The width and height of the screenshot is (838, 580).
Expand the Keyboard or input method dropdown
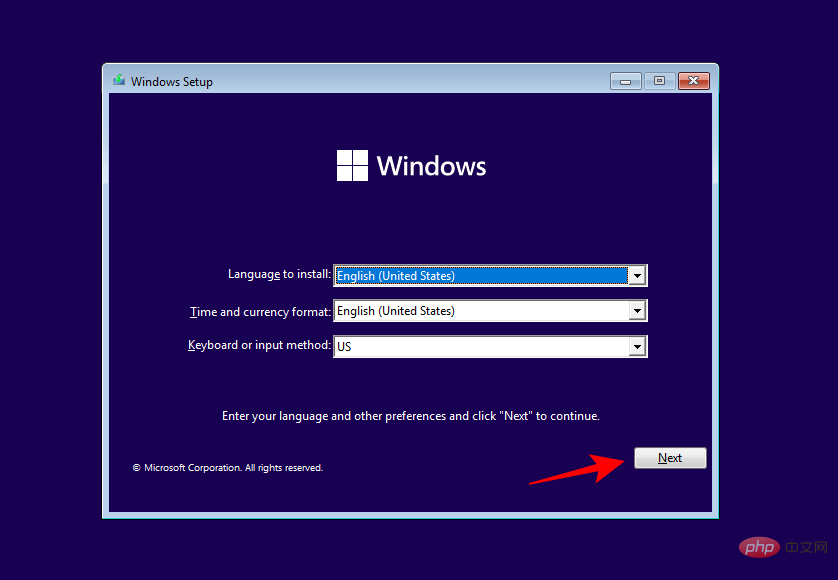click(638, 346)
